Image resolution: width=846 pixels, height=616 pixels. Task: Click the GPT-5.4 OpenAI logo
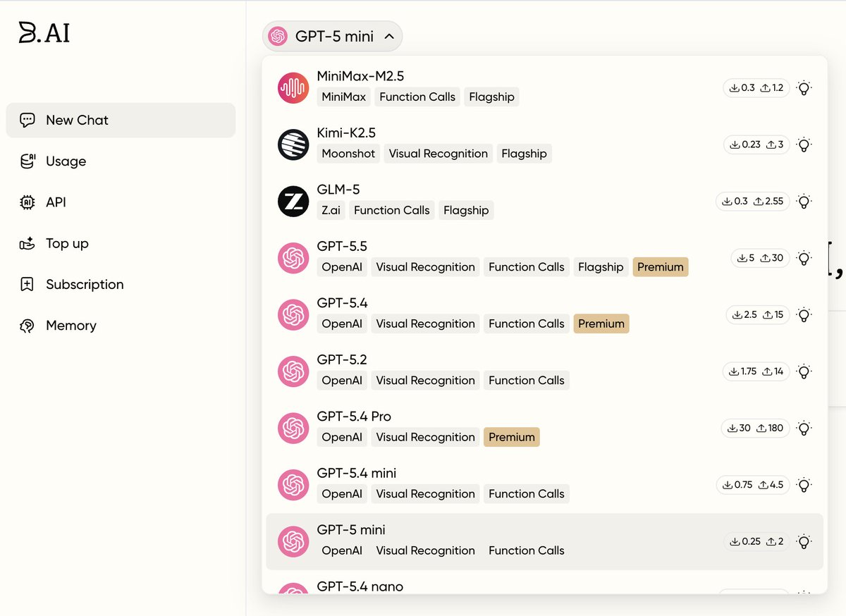coord(293,314)
